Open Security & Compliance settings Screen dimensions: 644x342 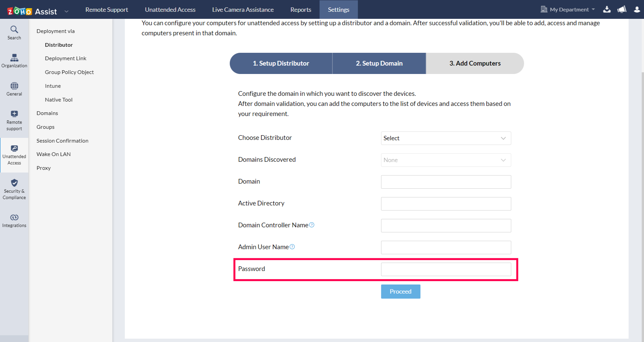coord(14,189)
